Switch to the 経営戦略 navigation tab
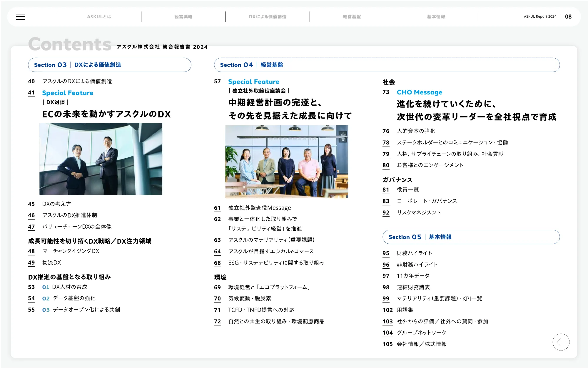 click(x=183, y=17)
